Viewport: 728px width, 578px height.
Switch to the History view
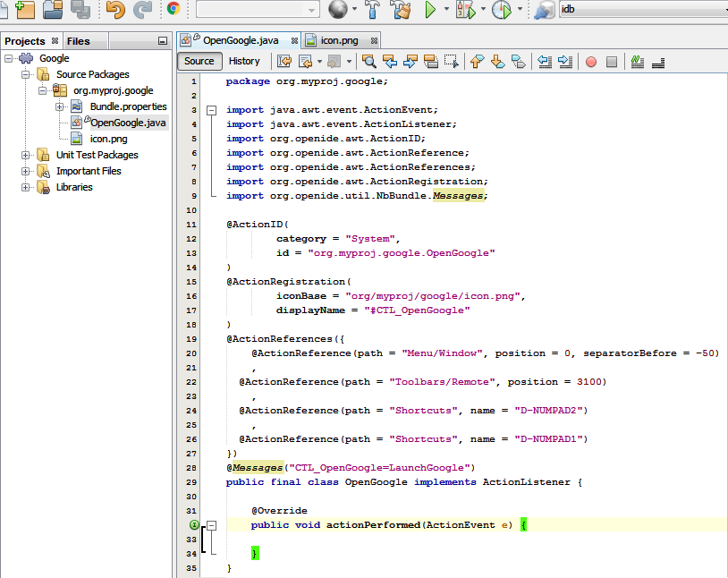246,61
